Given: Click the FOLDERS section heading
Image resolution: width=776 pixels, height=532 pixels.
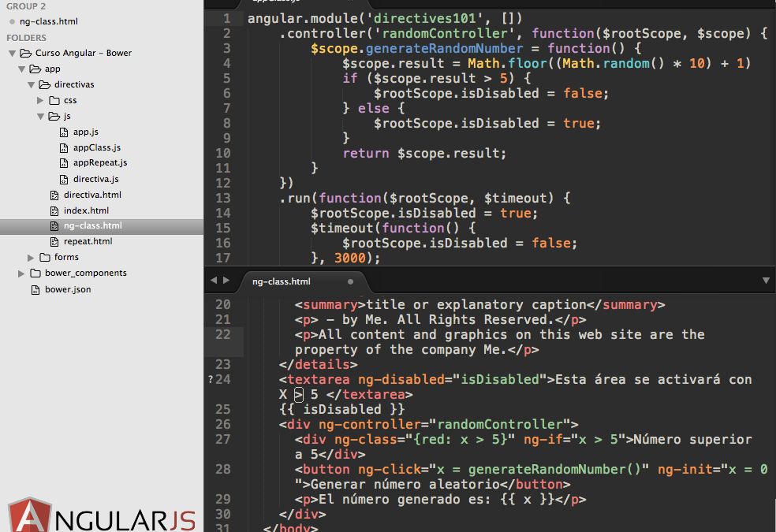Looking at the screenshot, I should tap(26, 38).
